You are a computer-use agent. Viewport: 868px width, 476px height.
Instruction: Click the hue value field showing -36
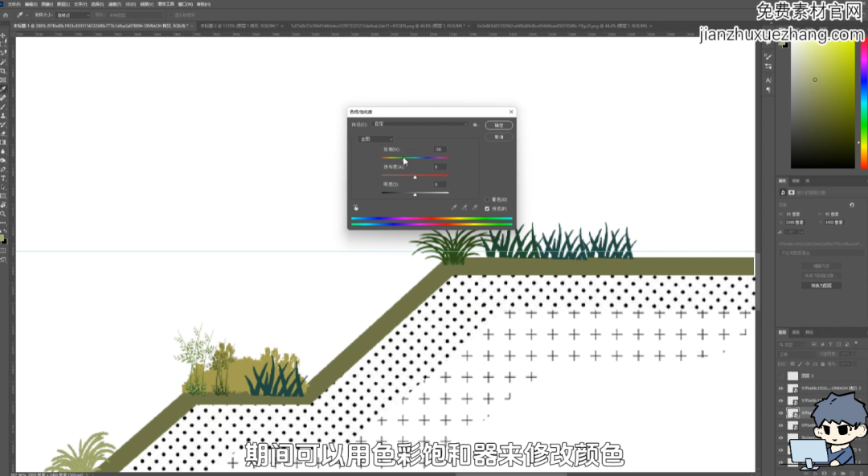click(440, 150)
